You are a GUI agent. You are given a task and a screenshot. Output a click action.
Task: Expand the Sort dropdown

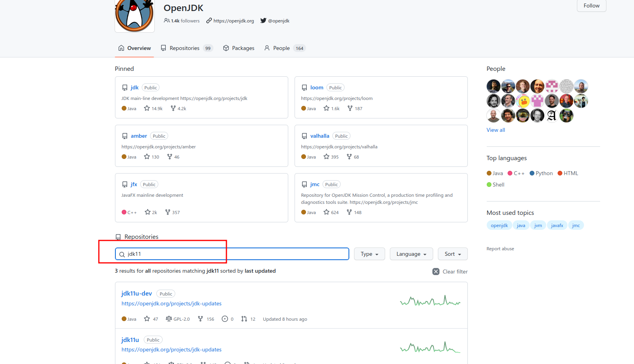[452, 254]
